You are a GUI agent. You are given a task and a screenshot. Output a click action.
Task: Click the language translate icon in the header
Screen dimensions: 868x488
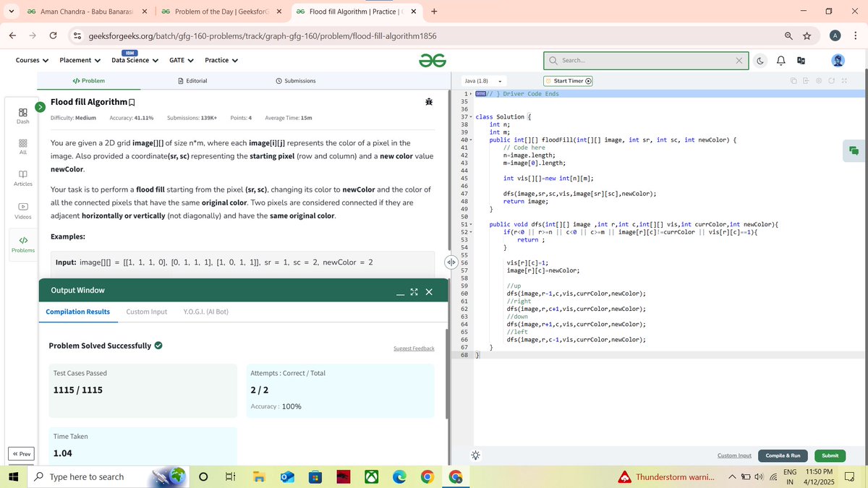click(802, 61)
